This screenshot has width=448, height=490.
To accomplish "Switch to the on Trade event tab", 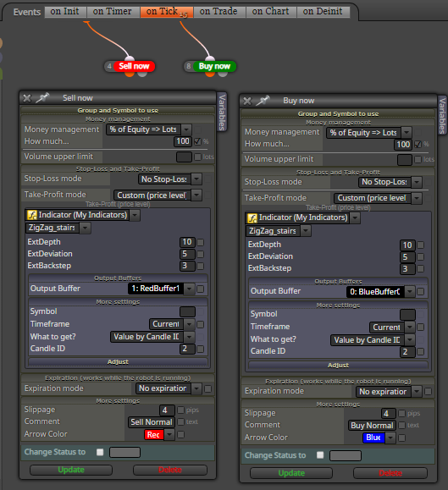I will (x=218, y=12).
